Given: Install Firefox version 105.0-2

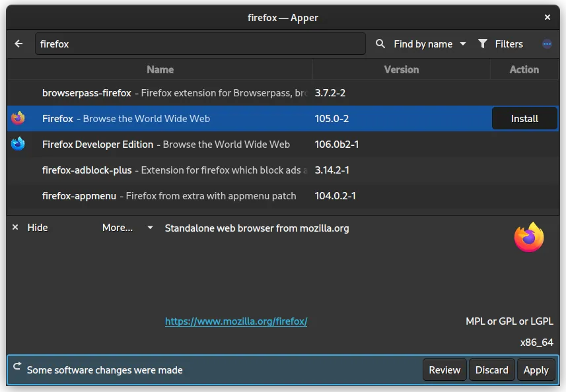Looking at the screenshot, I should (524, 119).
